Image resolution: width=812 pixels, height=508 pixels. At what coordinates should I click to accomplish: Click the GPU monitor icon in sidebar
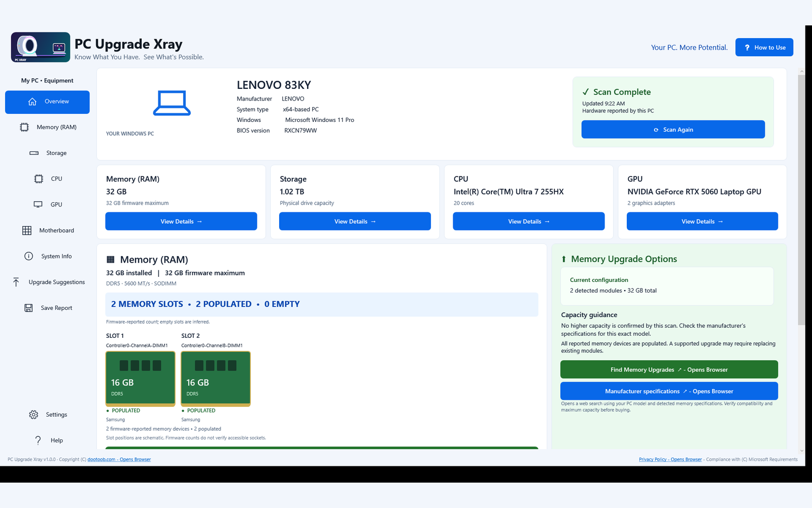coord(38,205)
